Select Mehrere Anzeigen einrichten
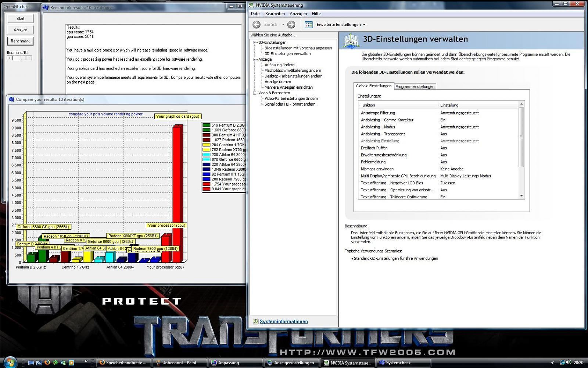This screenshot has height=368, width=588. pyautogui.click(x=288, y=88)
